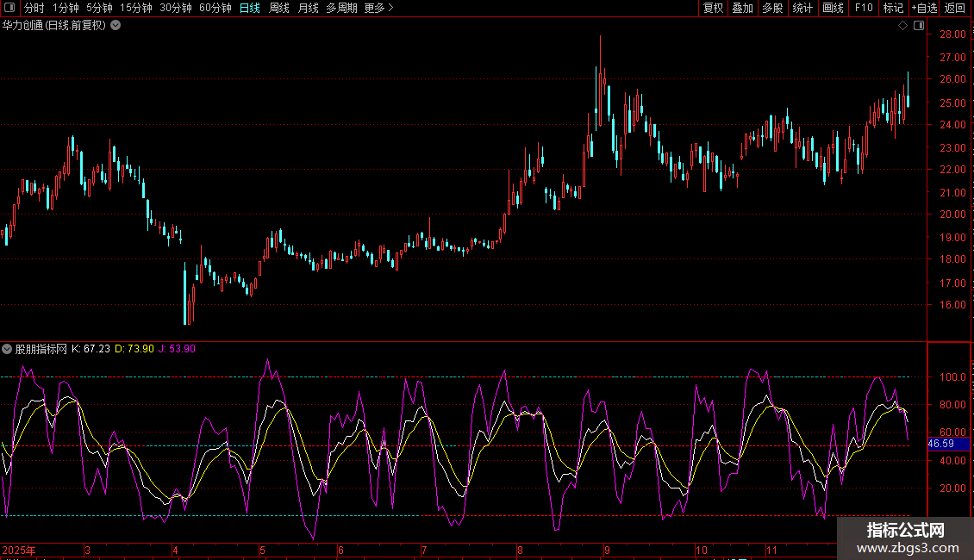974x560 pixels.
Task: Open F10 company info
Action: click(864, 9)
